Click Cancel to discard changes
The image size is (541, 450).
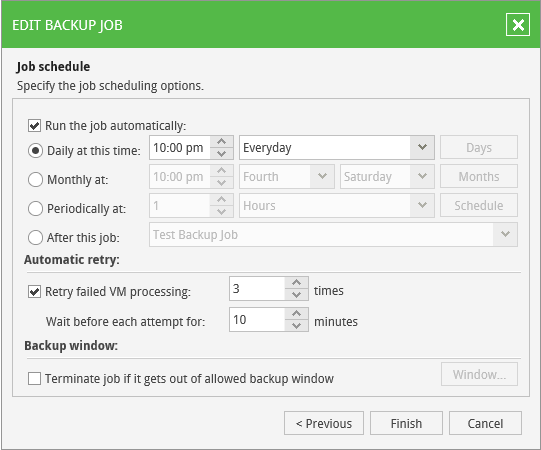485,423
